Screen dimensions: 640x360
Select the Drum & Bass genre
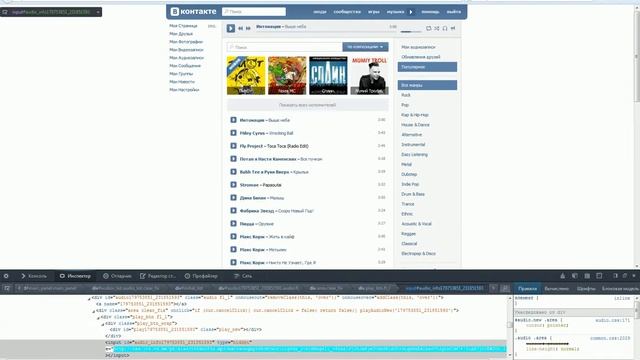point(413,194)
